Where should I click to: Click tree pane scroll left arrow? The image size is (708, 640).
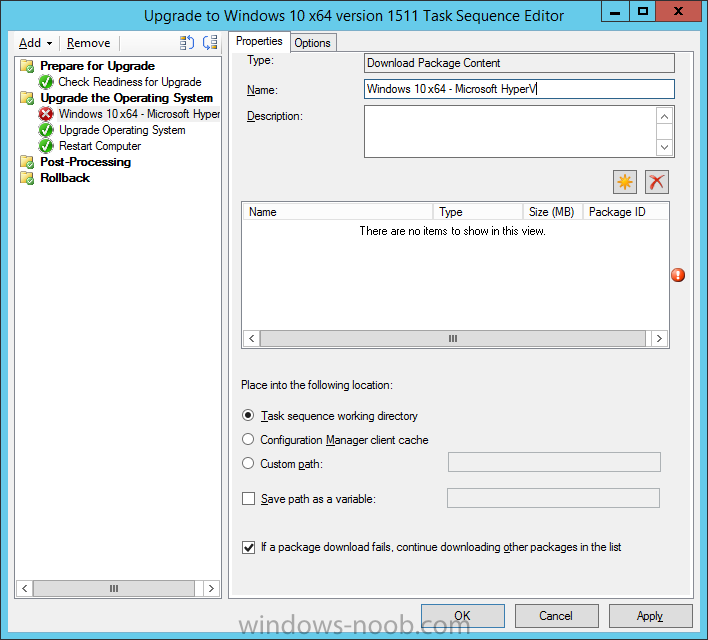pyautogui.click(x=25, y=588)
